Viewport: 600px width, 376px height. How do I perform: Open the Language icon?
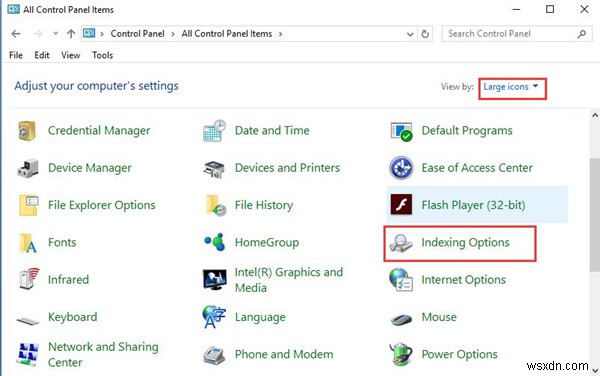pyautogui.click(x=214, y=317)
